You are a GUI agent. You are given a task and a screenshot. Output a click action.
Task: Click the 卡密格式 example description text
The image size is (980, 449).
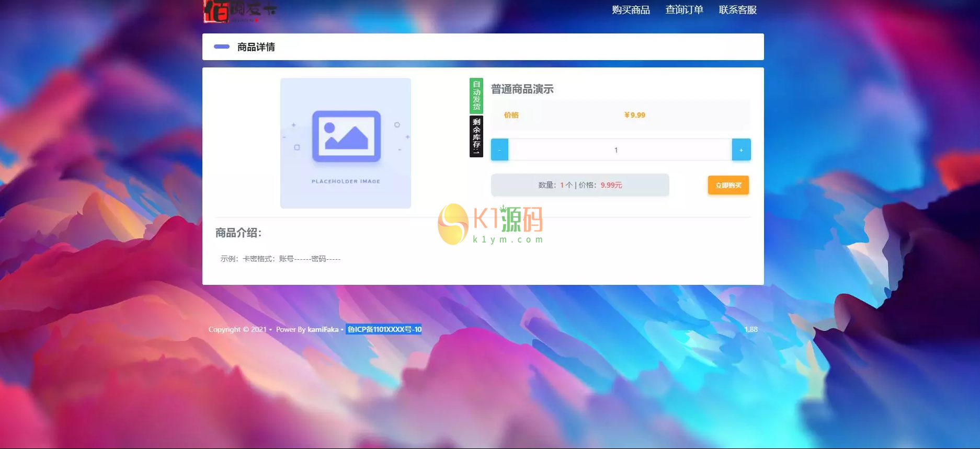tap(280, 259)
